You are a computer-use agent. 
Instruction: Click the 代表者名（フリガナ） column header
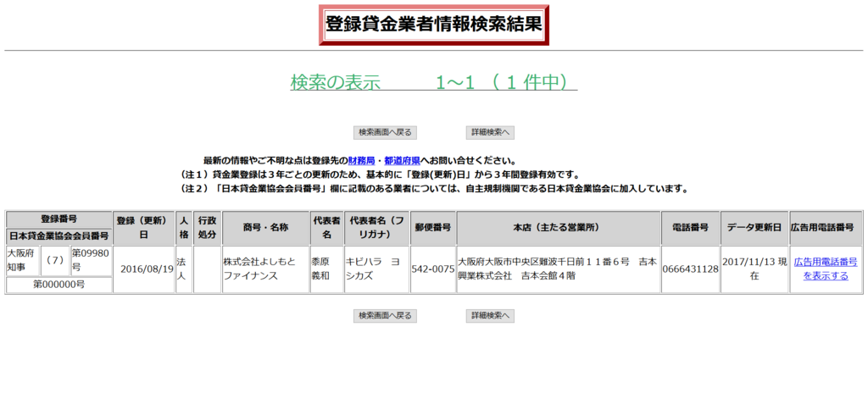coord(376,228)
